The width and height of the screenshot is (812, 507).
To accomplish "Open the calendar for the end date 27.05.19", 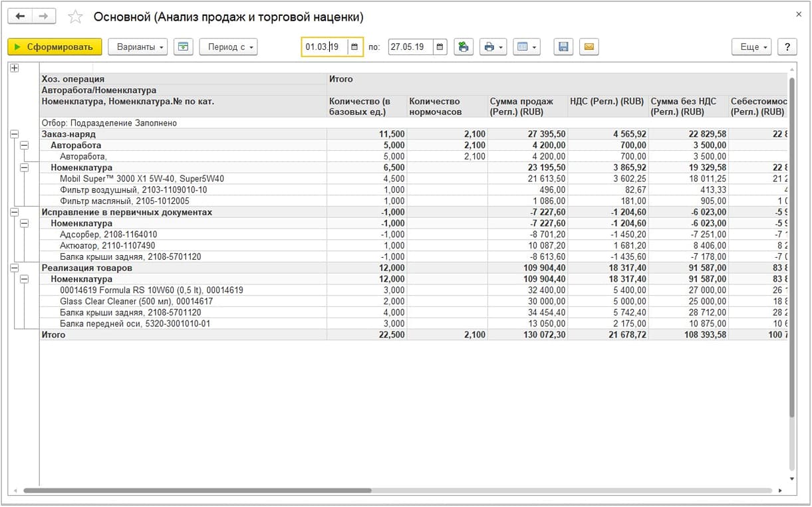I will [x=440, y=47].
